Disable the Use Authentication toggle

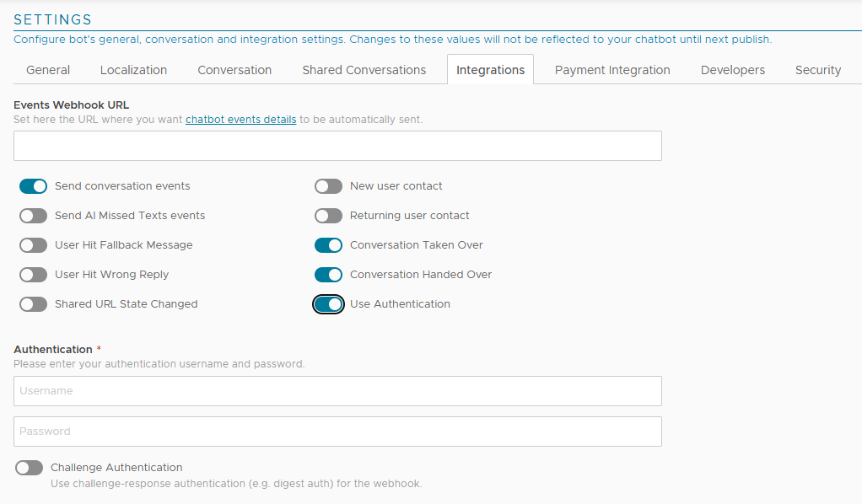[x=329, y=304]
